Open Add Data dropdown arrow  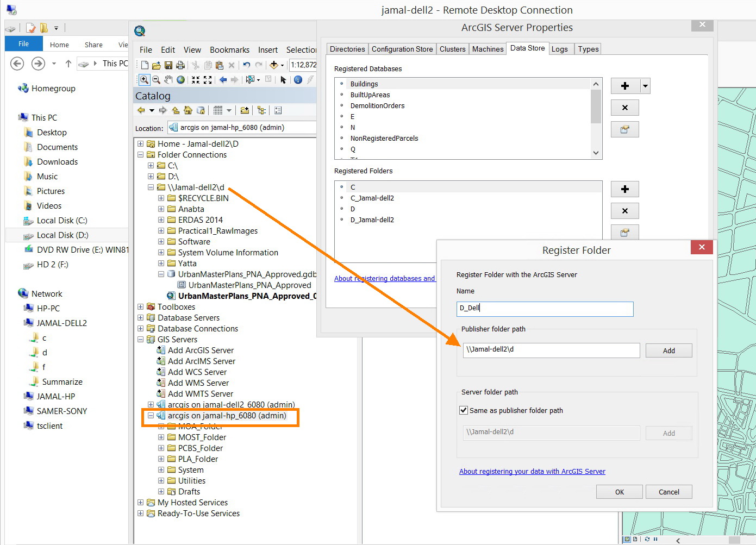(x=282, y=66)
